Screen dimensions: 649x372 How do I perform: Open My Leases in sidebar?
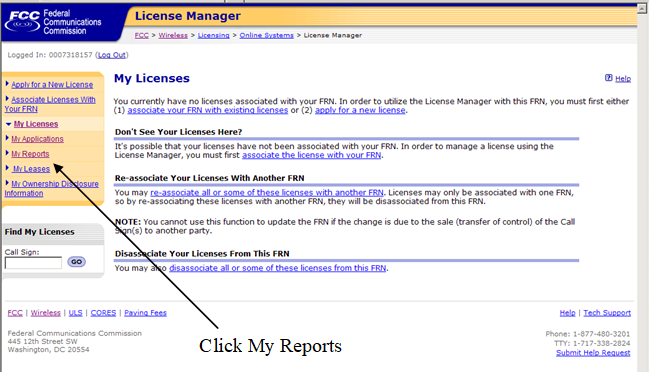[x=31, y=169]
